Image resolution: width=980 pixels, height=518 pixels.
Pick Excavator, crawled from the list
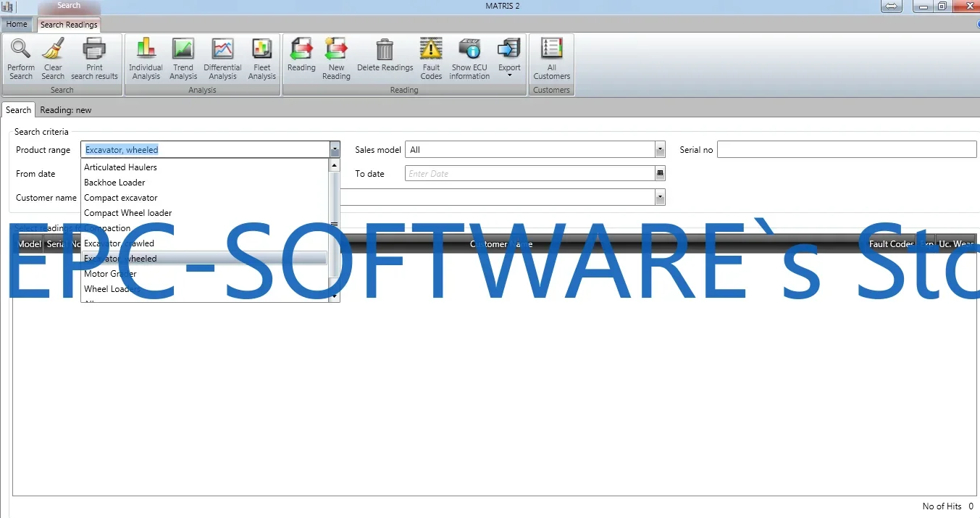[x=205, y=243]
